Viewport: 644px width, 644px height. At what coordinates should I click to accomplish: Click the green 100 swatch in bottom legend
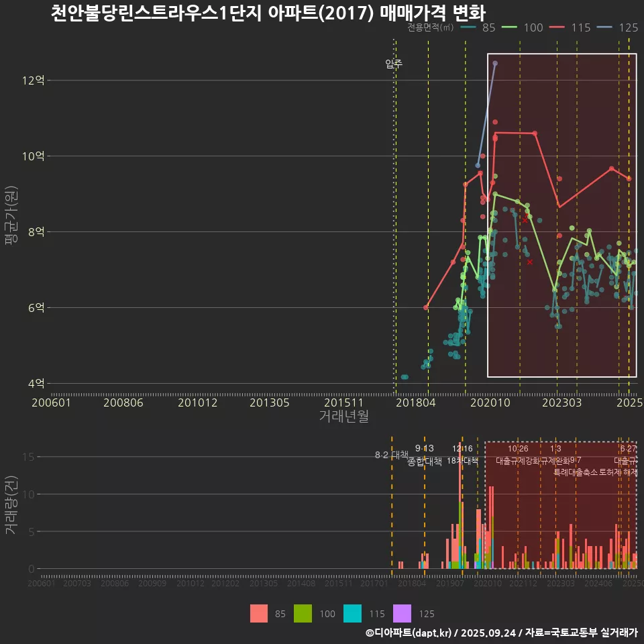point(303,613)
